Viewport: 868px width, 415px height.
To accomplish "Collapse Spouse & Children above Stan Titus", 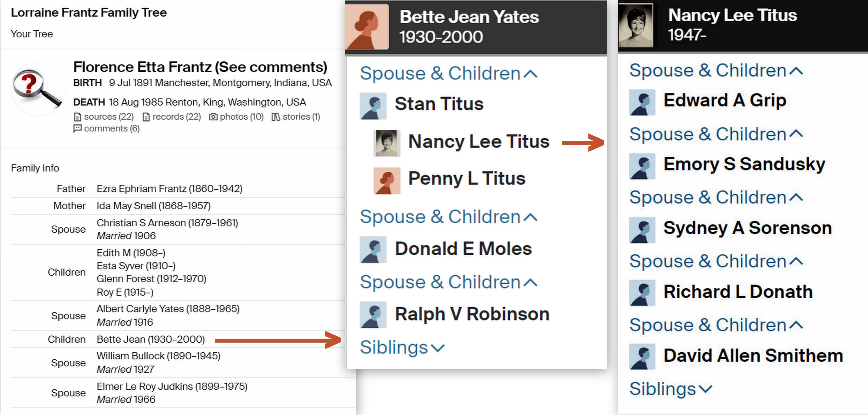I will pos(448,74).
